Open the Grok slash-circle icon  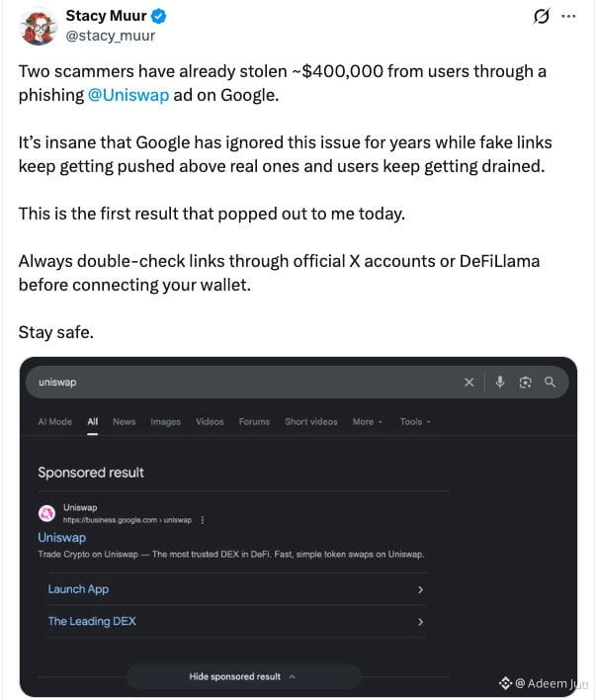pyautogui.click(x=541, y=17)
